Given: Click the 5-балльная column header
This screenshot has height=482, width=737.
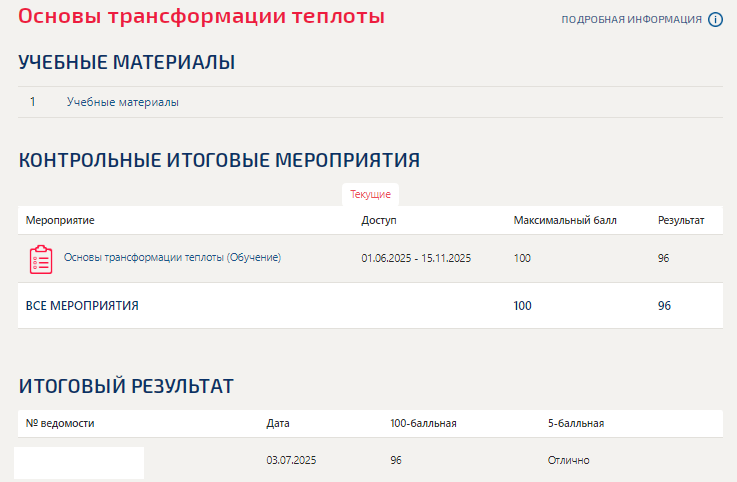Looking at the screenshot, I should [576, 423].
